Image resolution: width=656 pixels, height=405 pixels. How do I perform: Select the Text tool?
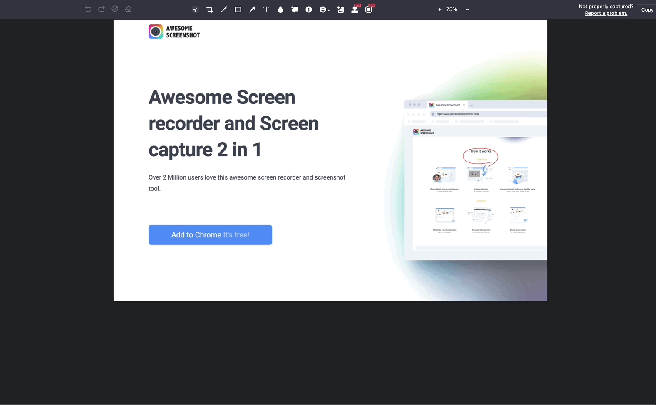pyautogui.click(x=266, y=9)
